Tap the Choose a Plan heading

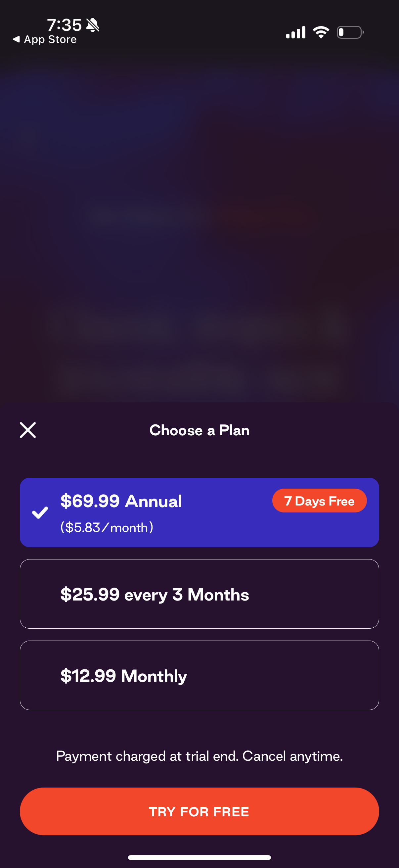tap(199, 430)
